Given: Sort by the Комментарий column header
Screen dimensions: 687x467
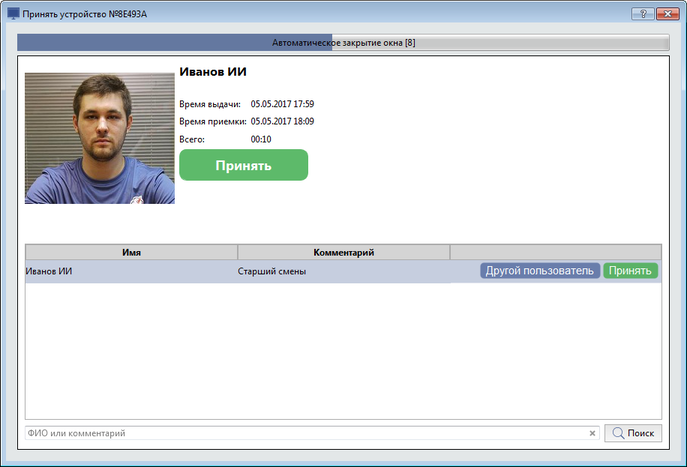Looking at the screenshot, I should coord(343,252).
